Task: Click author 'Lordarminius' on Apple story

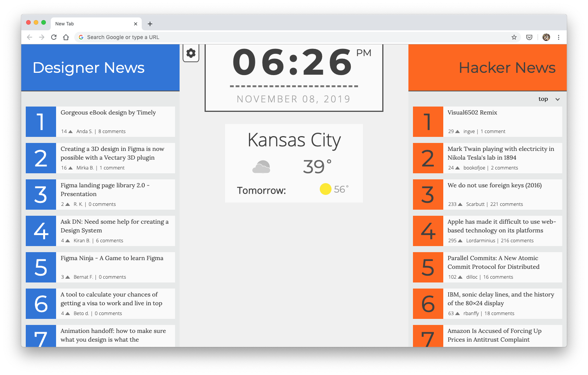Action: 481,241
